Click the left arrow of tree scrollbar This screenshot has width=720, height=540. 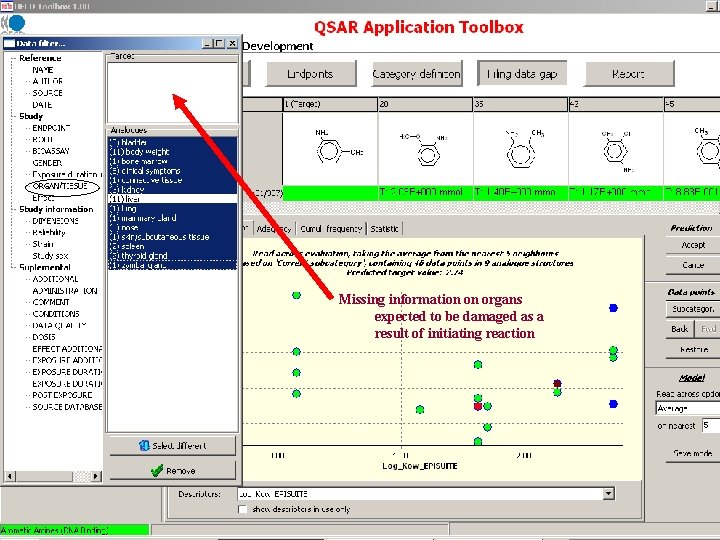(9, 476)
